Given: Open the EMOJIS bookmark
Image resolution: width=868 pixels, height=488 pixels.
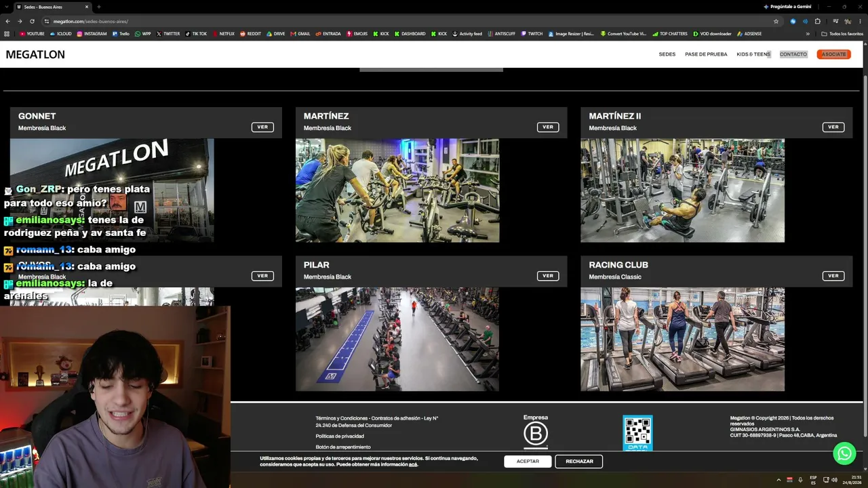Looking at the screenshot, I should click(x=358, y=34).
